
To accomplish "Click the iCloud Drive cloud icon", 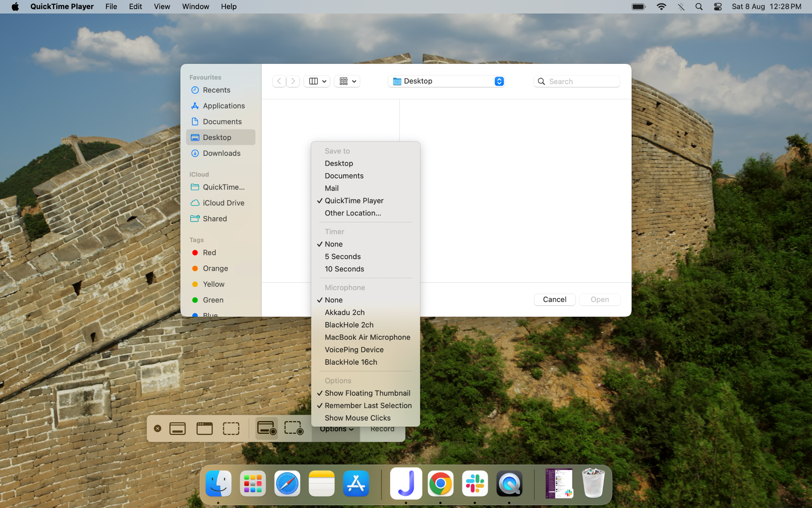I will (195, 203).
